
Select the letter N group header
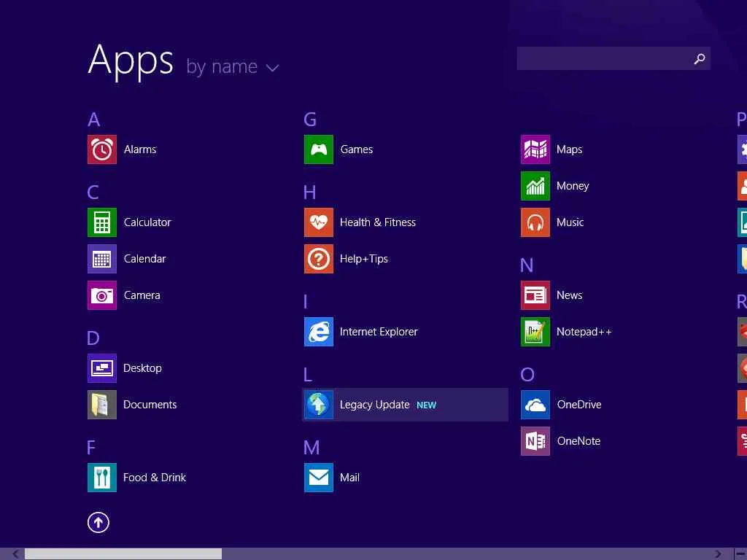pyautogui.click(x=527, y=265)
